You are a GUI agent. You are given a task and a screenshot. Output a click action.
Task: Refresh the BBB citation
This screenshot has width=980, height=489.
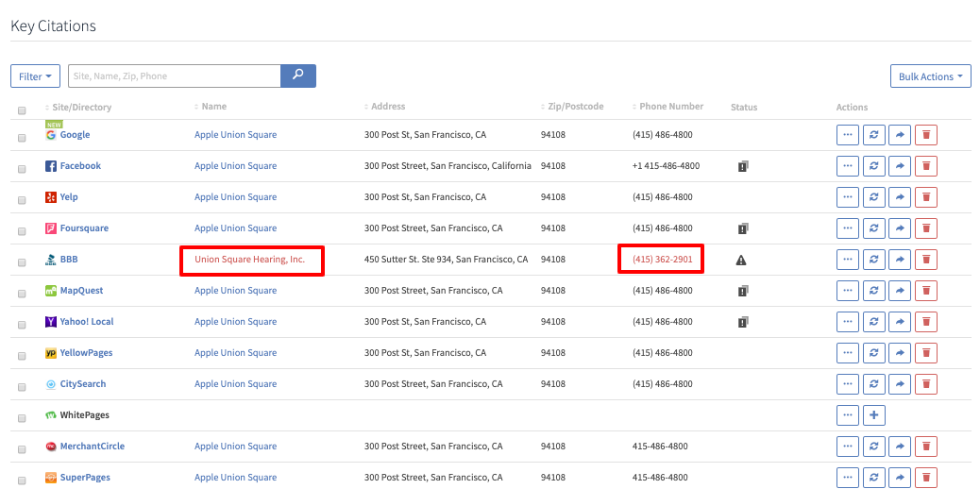pos(873,259)
